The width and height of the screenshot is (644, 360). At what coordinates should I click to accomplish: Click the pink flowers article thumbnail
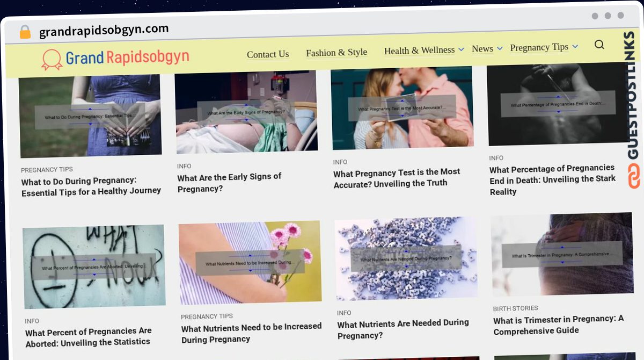coord(250,262)
